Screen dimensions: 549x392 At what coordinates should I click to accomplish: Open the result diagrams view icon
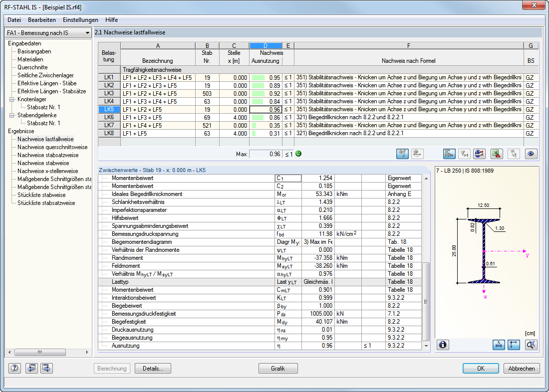479,154
